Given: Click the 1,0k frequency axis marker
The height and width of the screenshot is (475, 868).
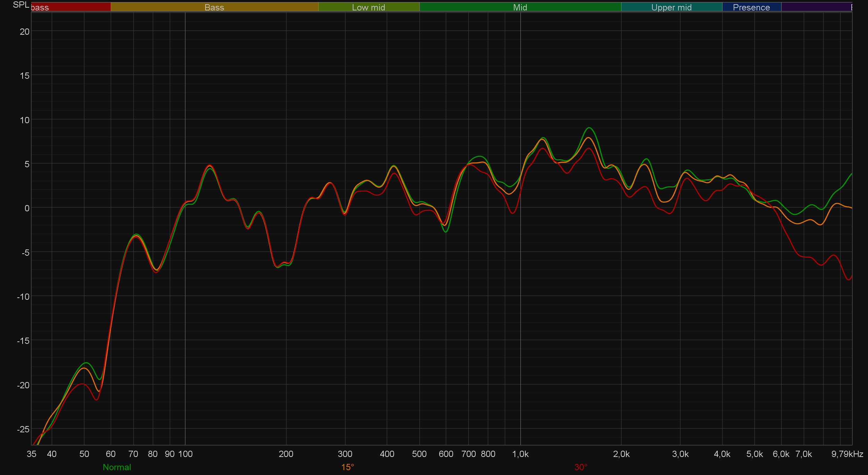Looking at the screenshot, I should (x=520, y=454).
